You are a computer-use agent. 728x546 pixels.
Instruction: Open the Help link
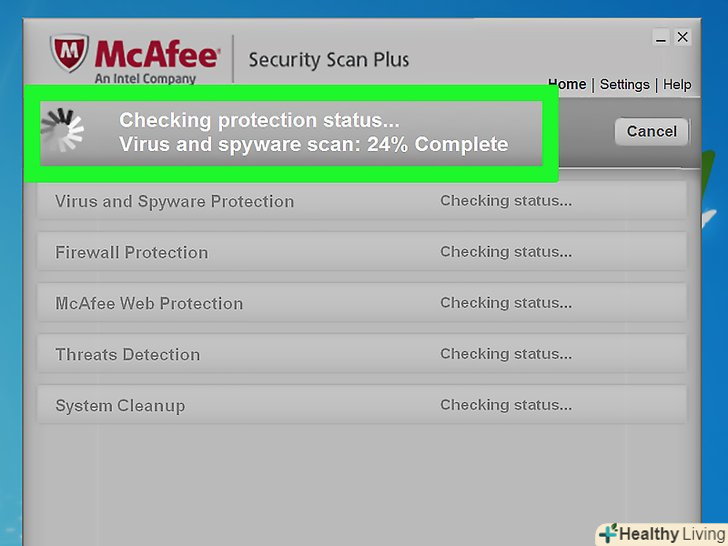pyautogui.click(x=677, y=84)
